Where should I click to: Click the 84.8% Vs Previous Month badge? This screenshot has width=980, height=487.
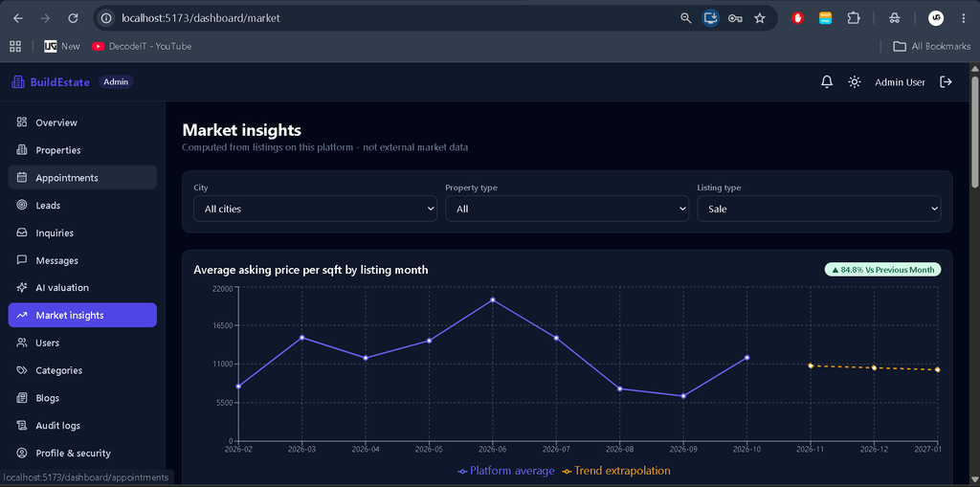click(x=882, y=270)
